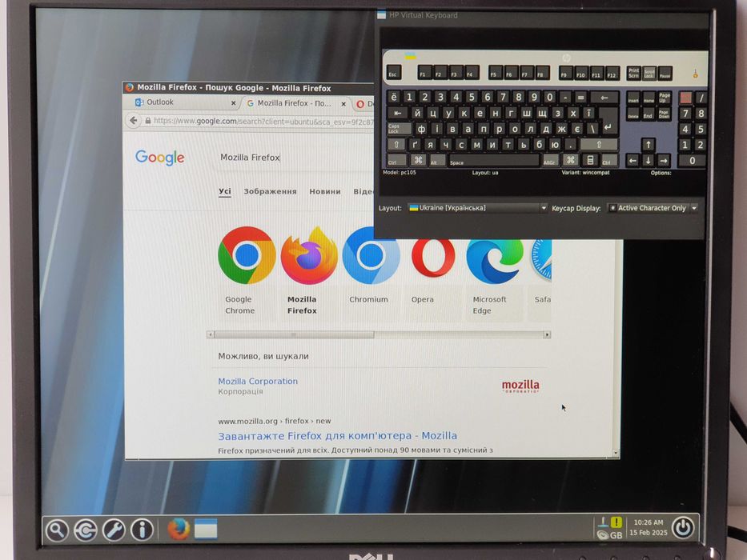The image size is (747, 560).
Task: Select the Усі search filter tab
Action: pos(225,191)
